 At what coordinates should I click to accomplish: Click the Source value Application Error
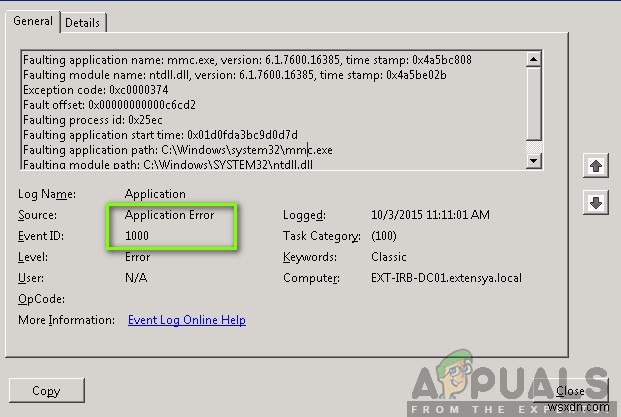click(170, 215)
